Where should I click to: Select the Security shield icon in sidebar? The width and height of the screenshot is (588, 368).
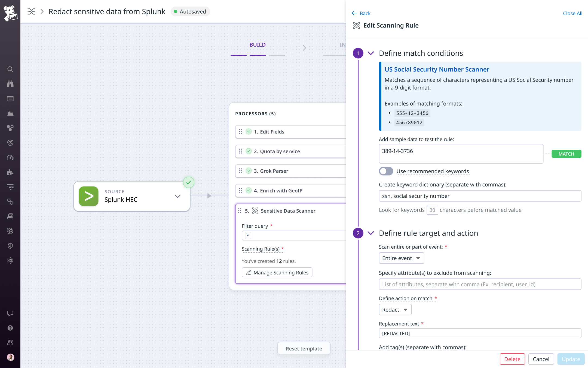(x=10, y=246)
